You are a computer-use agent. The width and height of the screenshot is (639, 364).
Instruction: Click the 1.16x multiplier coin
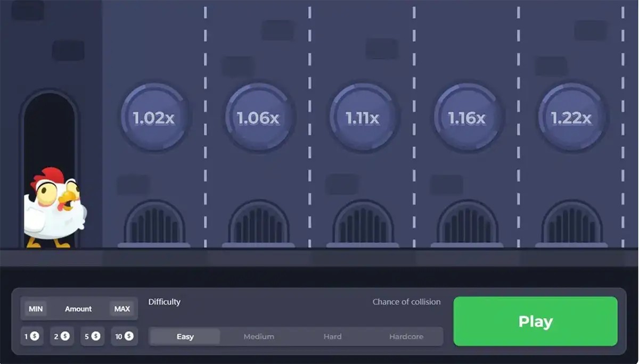[467, 117]
